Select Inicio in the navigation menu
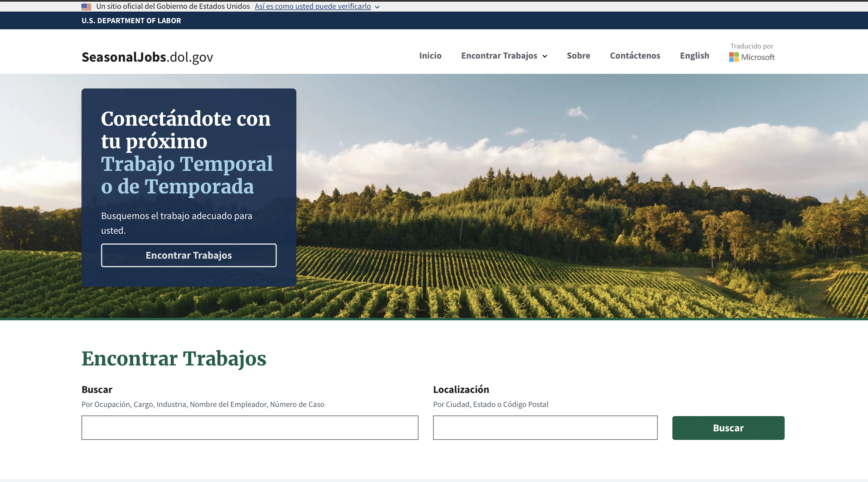868x482 pixels. tap(430, 56)
